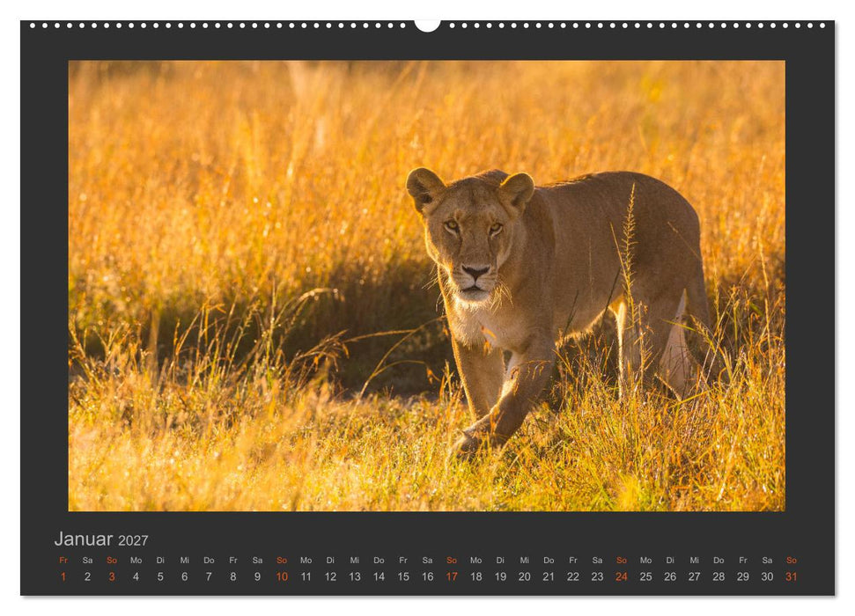Choose date 9 in the calendar strip

point(257,576)
